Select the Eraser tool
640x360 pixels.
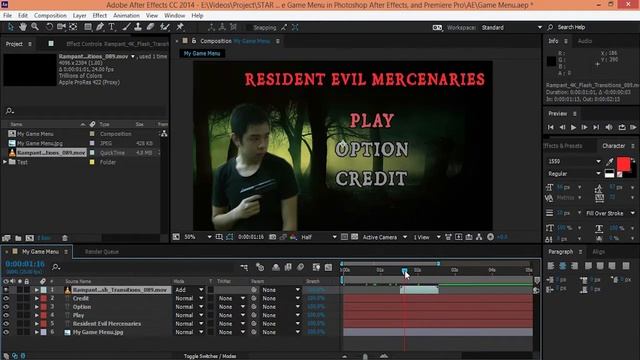[x=150, y=27]
